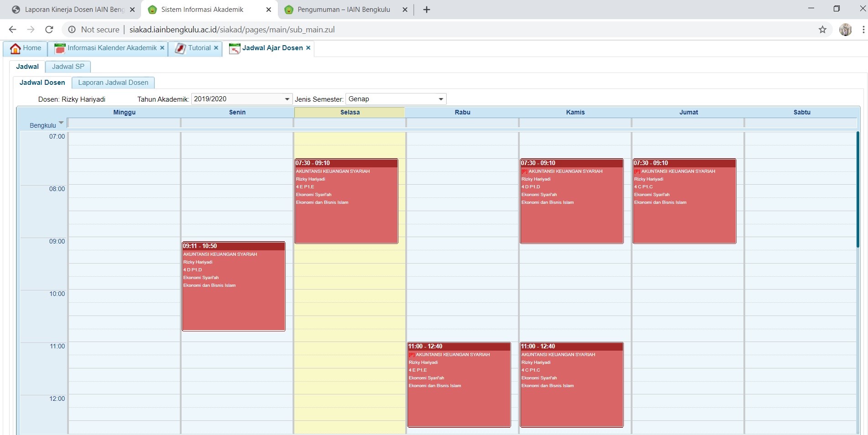The image size is (868, 435).
Task: Open the browser profile avatar
Action: coord(845,30)
